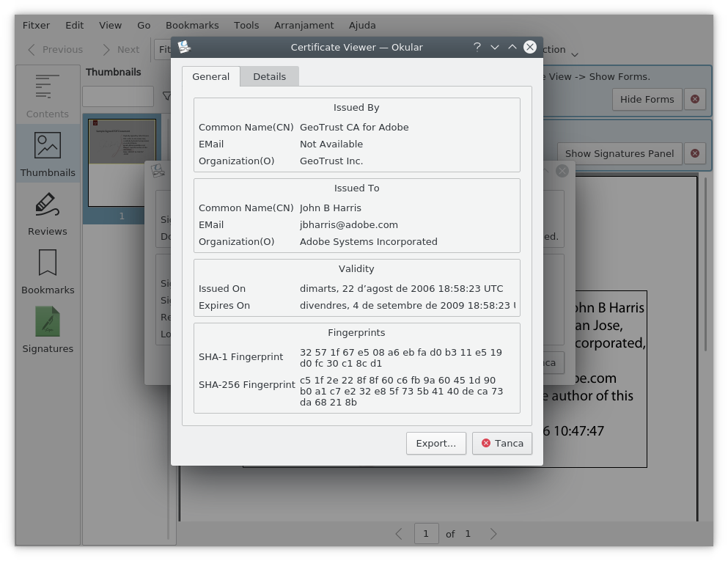Click the SHA-256 fingerprint value

coord(401,391)
